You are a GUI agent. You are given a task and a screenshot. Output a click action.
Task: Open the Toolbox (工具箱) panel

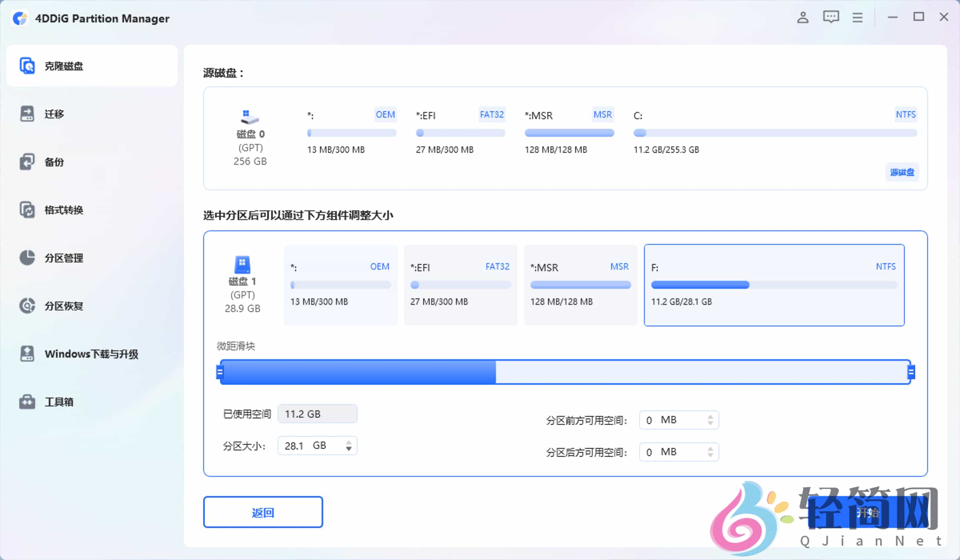58,402
